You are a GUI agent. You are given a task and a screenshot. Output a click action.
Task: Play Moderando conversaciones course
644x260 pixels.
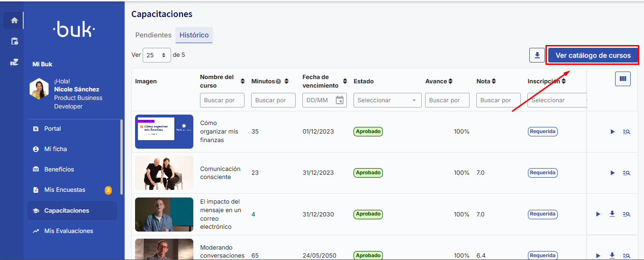click(598, 256)
